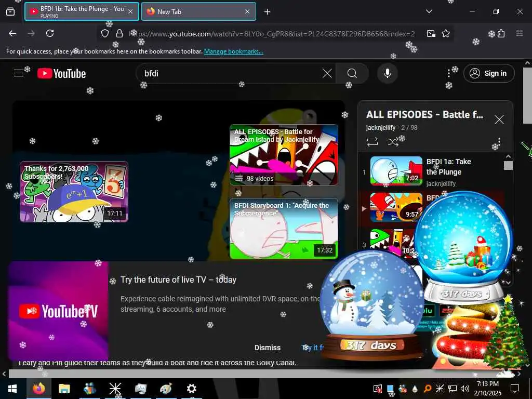The image size is (532, 399).
Task: Go back to the previous page
Action: 12,33
